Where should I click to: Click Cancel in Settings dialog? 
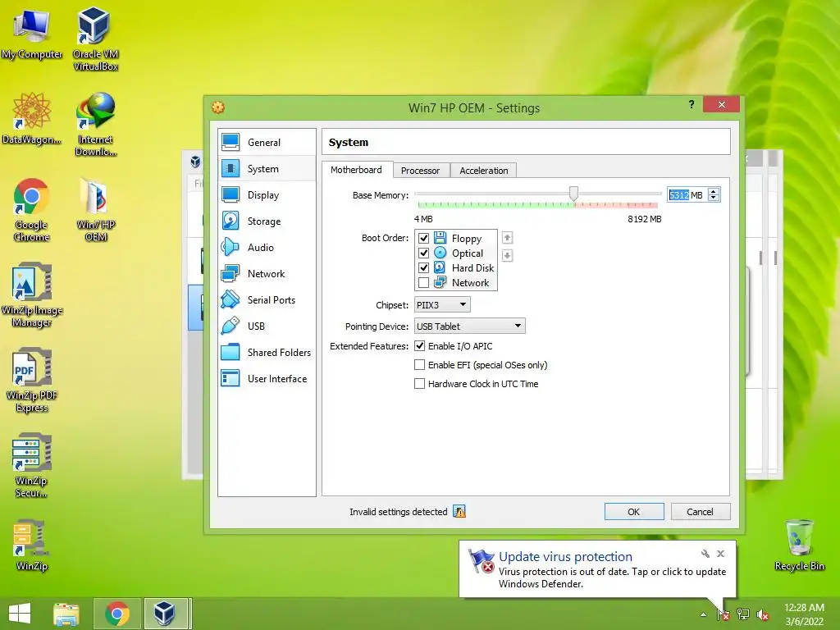pos(701,512)
